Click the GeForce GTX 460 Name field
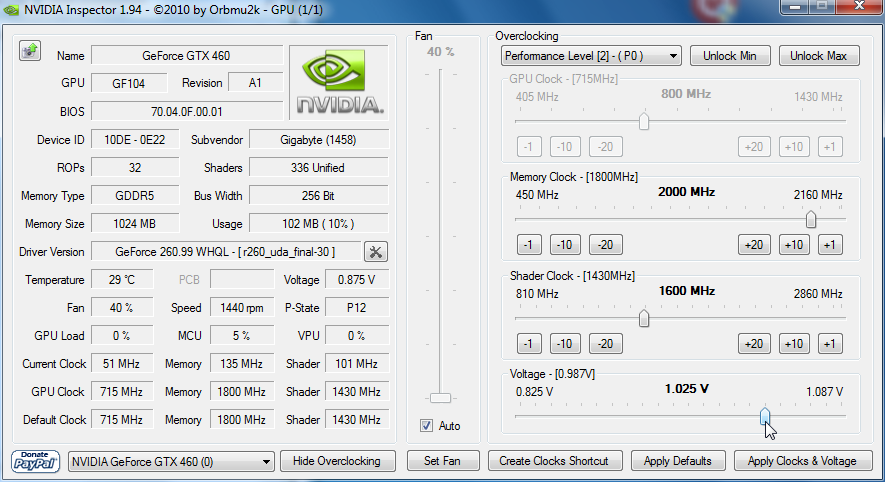Viewport: 885px width, 482px height. (x=186, y=56)
